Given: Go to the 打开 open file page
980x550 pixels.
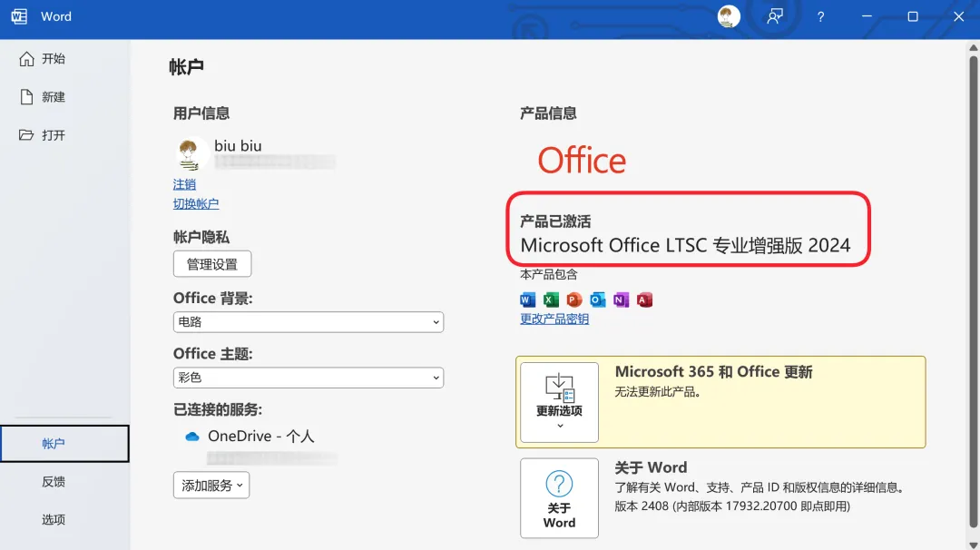Looking at the screenshot, I should tap(54, 135).
